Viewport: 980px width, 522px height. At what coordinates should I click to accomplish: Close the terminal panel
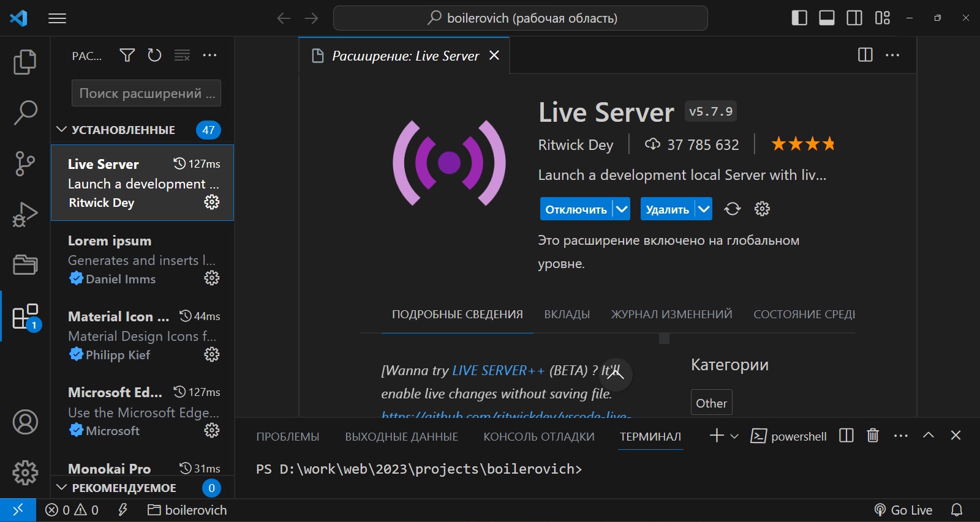956,435
